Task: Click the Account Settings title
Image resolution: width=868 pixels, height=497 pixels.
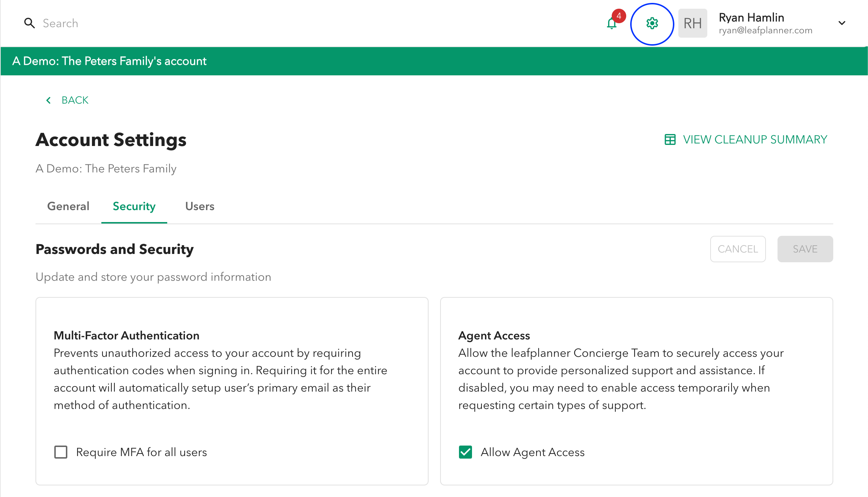Action: point(111,140)
